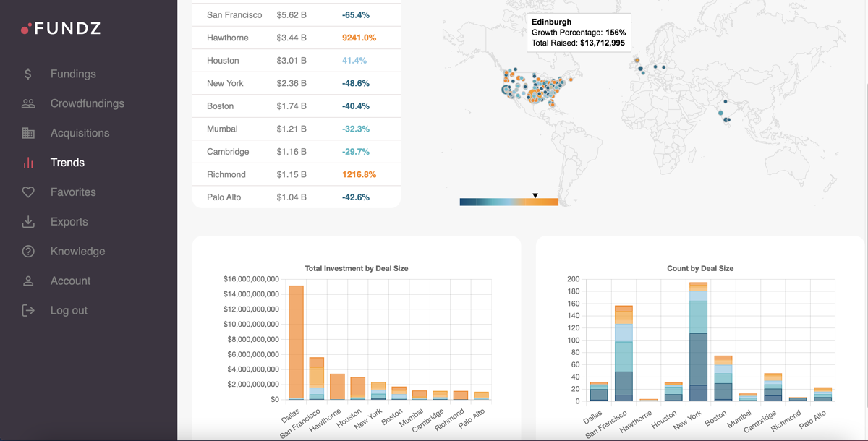Click the United States bubble cluster on map
This screenshot has height=441, width=868.
coord(539,87)
